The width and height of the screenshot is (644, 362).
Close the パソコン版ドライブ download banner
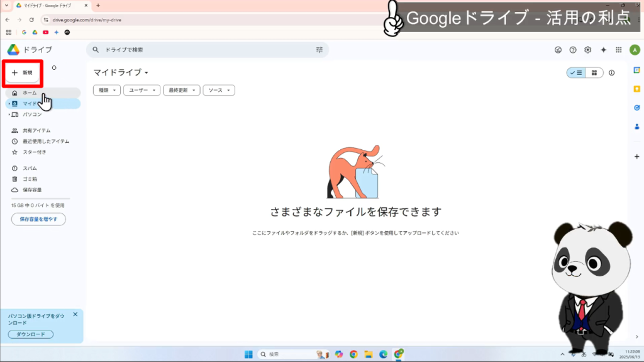pos(75,314)
